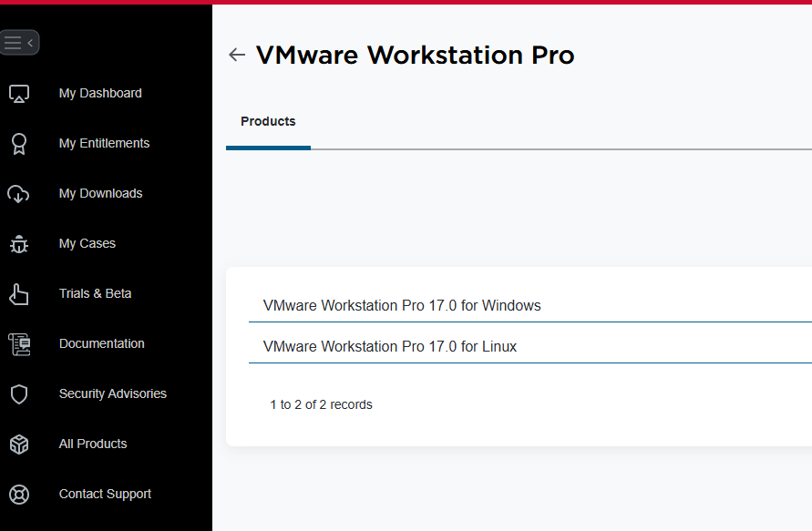Viewport: 812px width, 531px height.
Task: Click the My Dashboard monitor icon
Action: (19, 93)
